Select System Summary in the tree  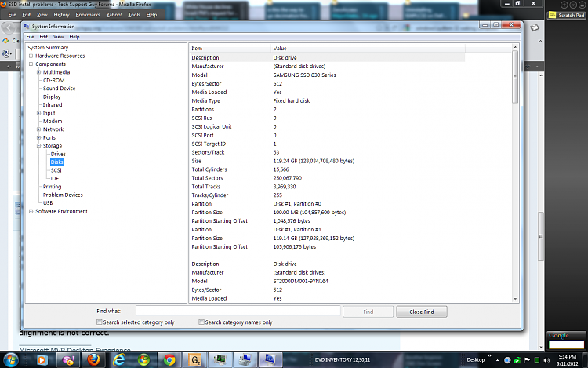pos(48,48)
